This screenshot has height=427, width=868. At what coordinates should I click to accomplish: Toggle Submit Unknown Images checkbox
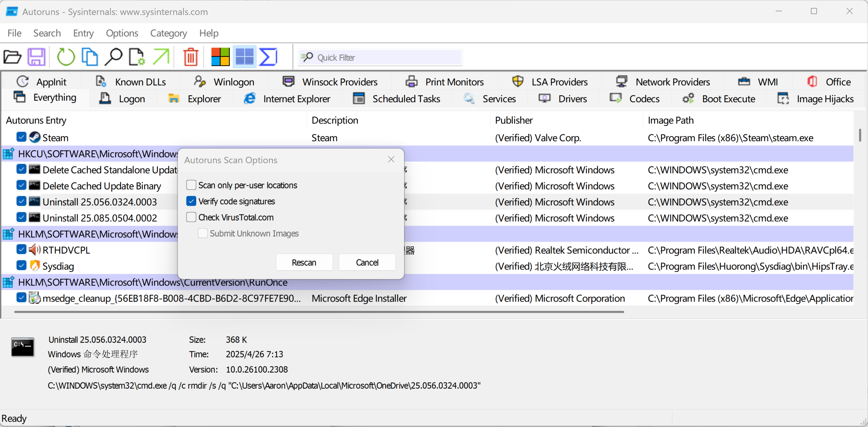(x=203, y=233)
